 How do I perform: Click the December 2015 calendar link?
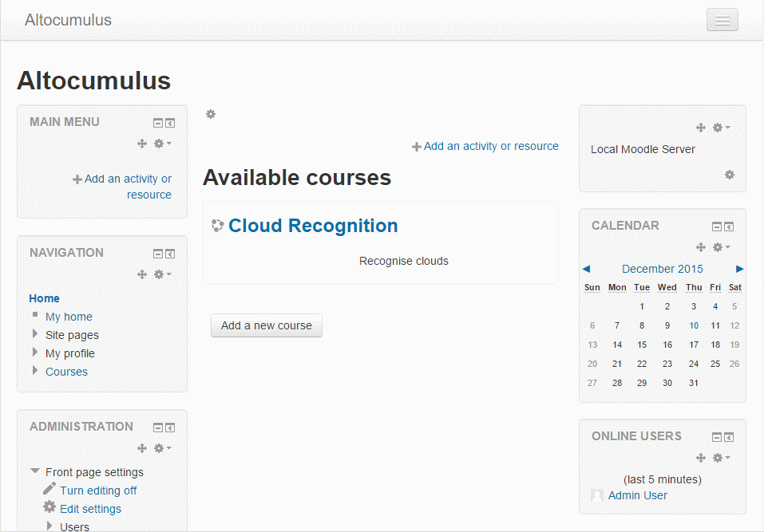click(x=662, y=269)
